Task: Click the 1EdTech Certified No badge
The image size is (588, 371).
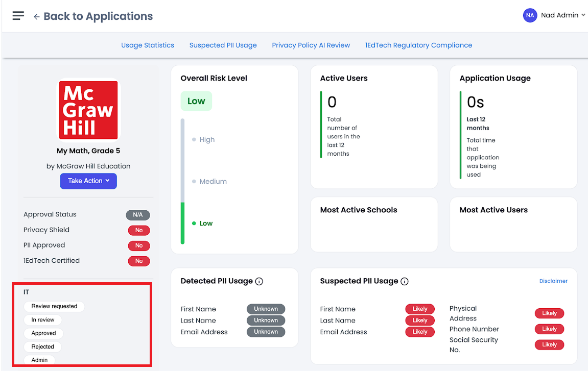Action: 139,261
